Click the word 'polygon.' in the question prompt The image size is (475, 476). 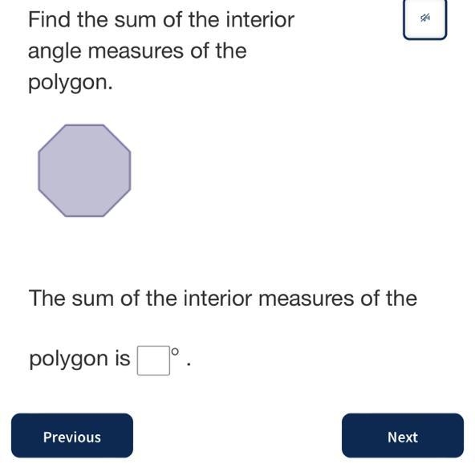point(71,83)
